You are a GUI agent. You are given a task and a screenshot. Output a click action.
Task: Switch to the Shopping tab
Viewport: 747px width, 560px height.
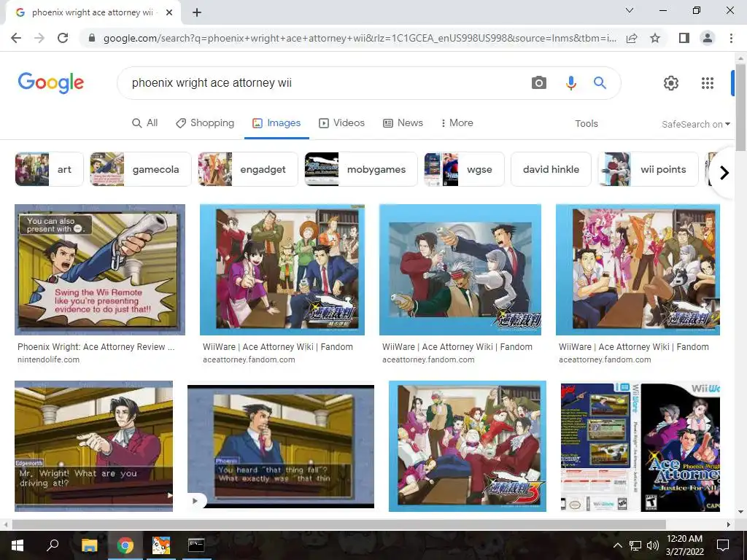[205, 122]
